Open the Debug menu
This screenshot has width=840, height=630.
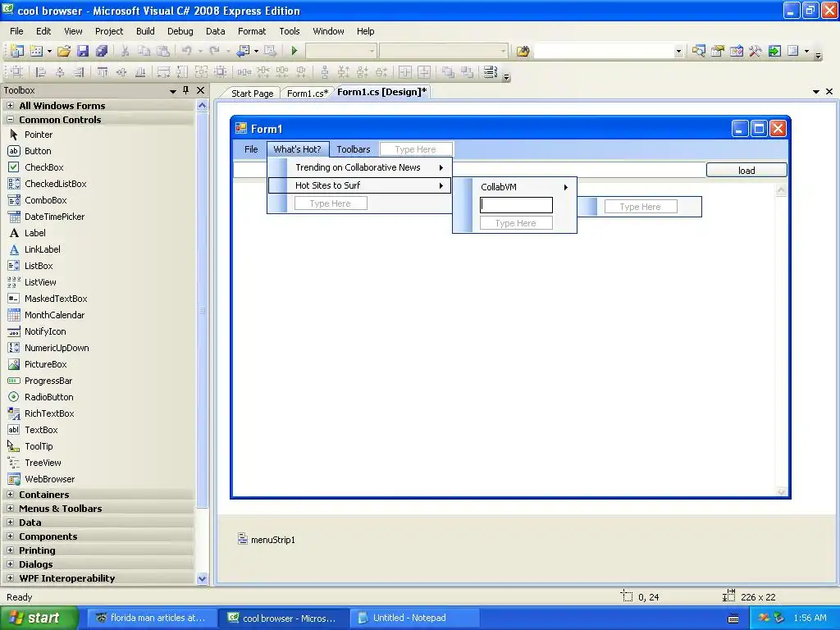point(180,31)
